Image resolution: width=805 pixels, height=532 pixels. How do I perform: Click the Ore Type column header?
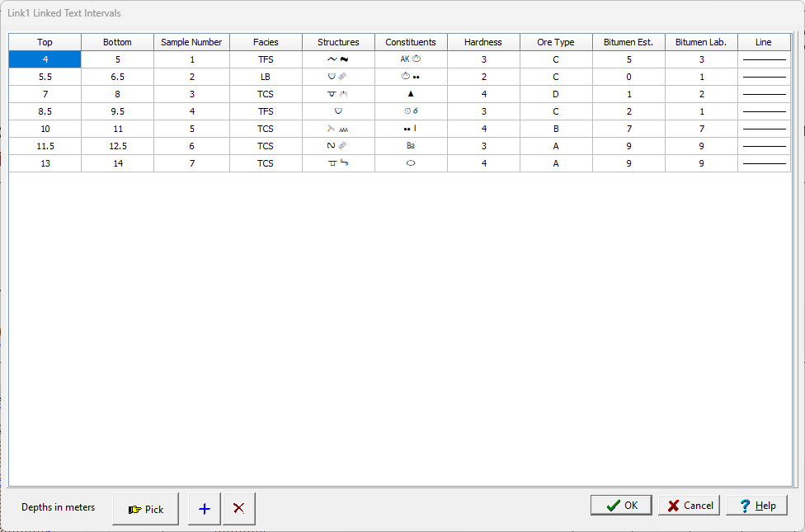[556, 42]
